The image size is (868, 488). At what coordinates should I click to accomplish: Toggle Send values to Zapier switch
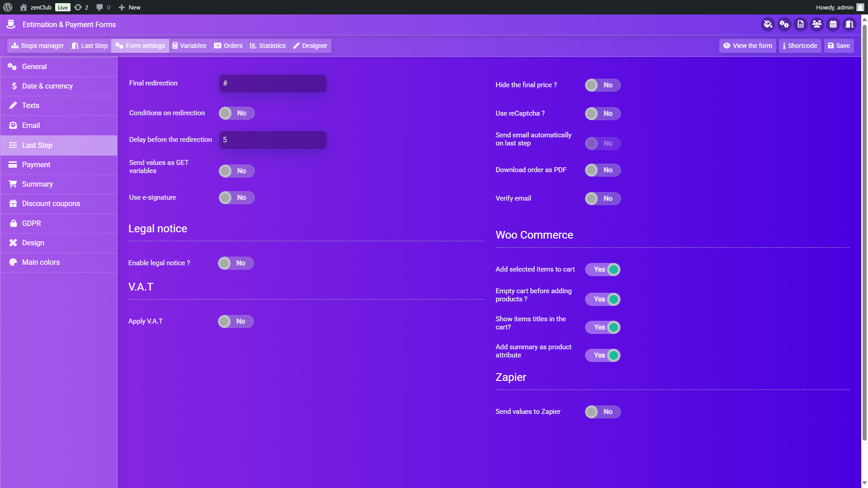[x=603, y=412]
